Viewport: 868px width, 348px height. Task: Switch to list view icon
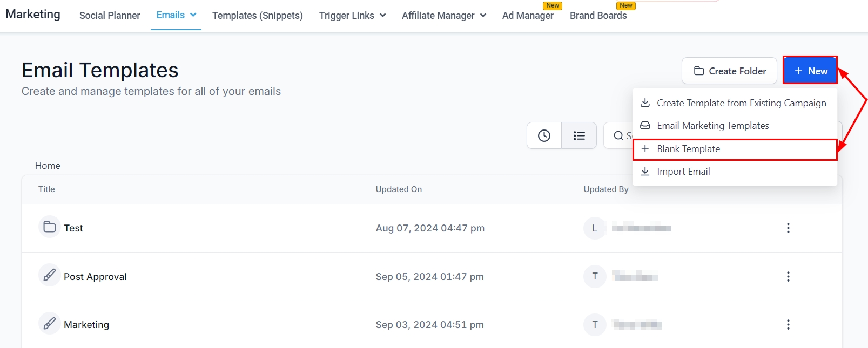point(579,135)
